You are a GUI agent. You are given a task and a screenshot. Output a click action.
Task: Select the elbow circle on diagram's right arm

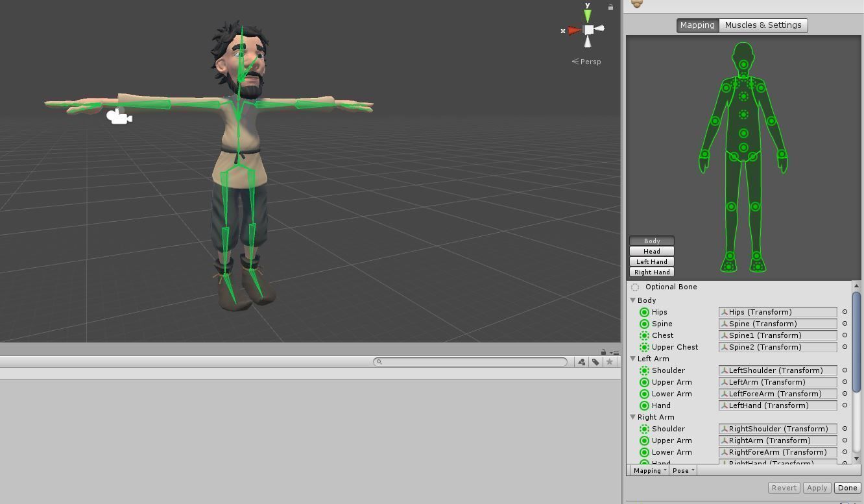pyautogui.click(x=771, y=121)
